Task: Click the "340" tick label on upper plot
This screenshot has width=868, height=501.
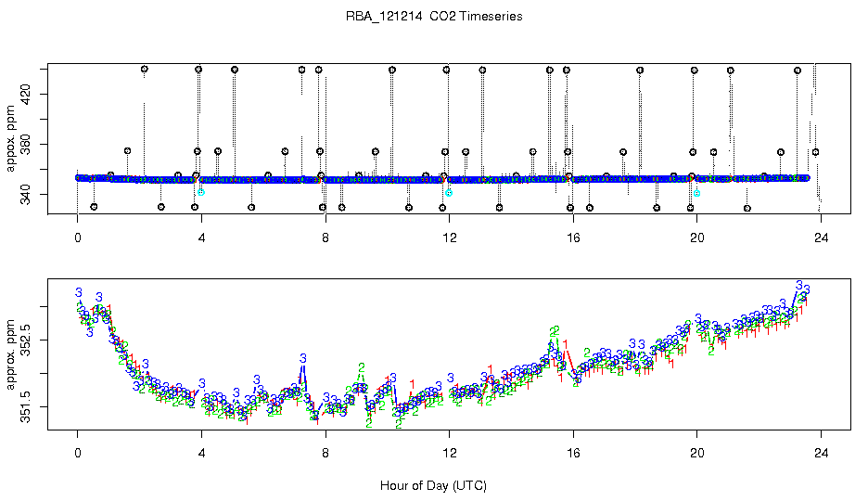Action: (x=26, y=195)
